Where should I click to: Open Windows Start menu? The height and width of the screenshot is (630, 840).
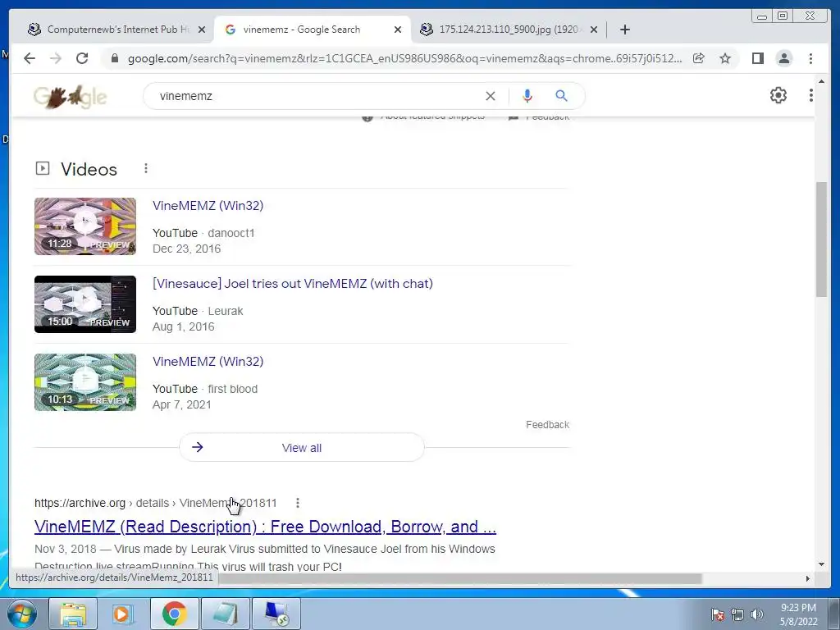(22, 614)
